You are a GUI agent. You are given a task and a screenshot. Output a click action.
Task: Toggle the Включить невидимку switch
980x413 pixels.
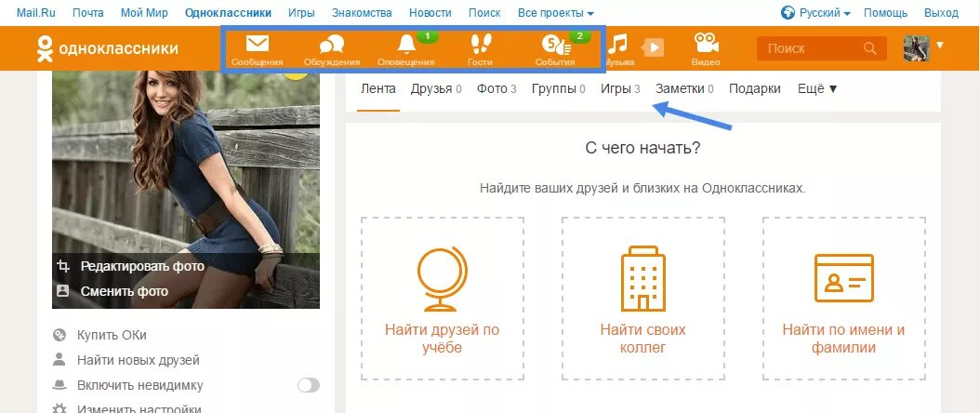308,385
